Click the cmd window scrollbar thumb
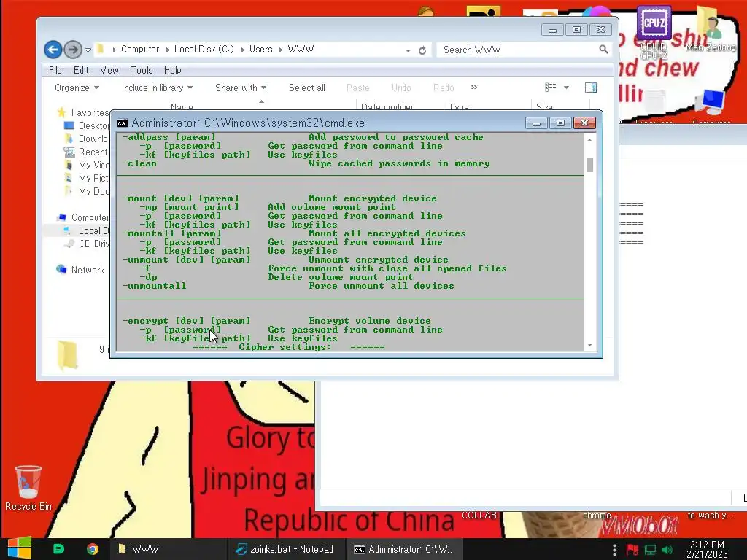 point(589,165)
